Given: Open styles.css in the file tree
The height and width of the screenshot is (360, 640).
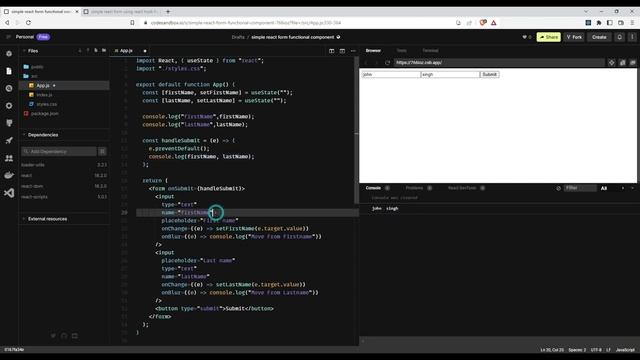Looking at the screenshot, I should click(46, 104).
